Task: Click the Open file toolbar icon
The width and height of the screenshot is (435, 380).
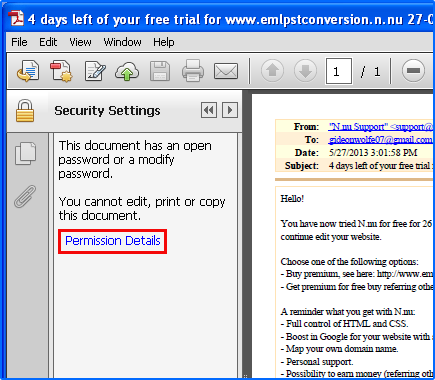Action: (x=28, y=71)
